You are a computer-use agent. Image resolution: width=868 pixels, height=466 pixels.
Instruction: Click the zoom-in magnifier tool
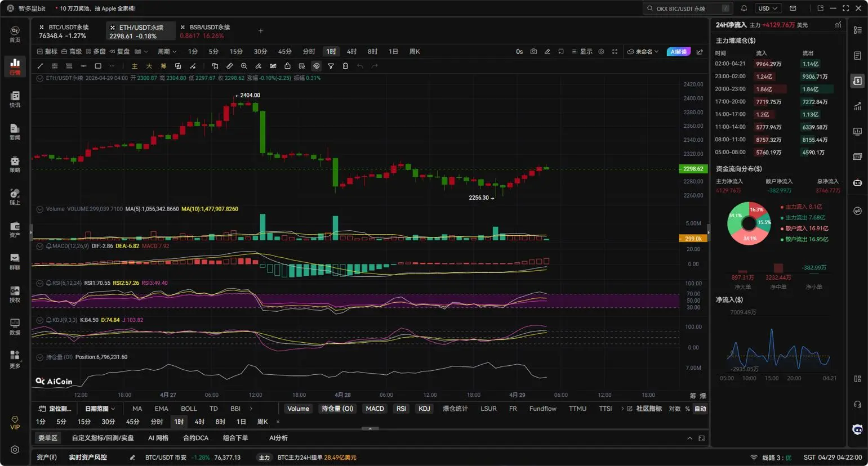(x=244, y=66)
